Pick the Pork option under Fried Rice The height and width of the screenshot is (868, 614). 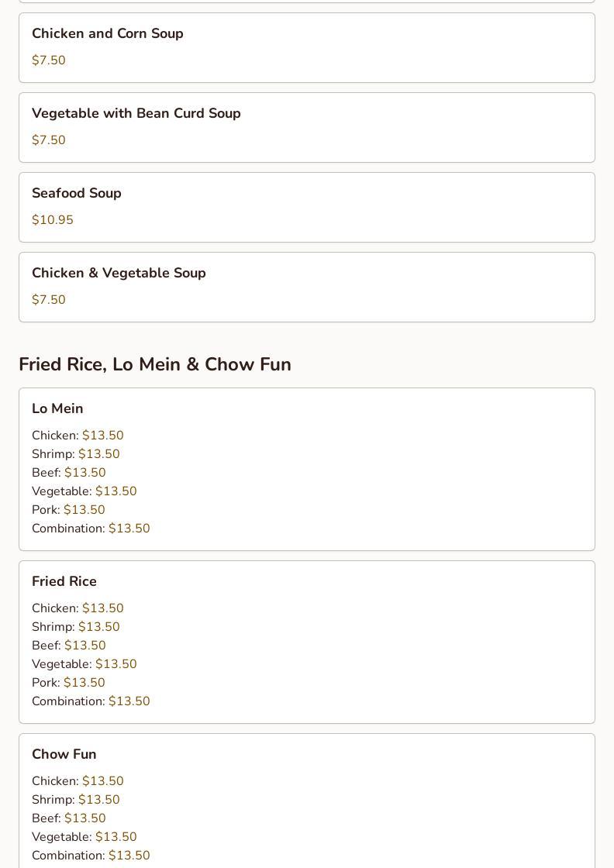(x=68, y=683)
